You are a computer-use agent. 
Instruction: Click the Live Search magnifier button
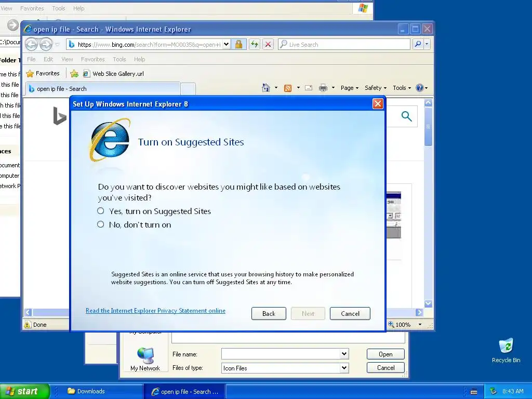(x=418, y=44)
